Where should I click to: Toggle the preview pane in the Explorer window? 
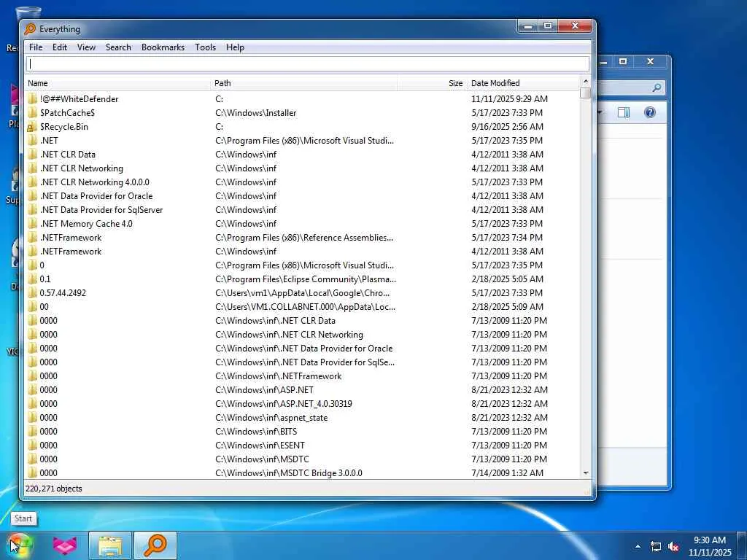click(x=624, y=112)
